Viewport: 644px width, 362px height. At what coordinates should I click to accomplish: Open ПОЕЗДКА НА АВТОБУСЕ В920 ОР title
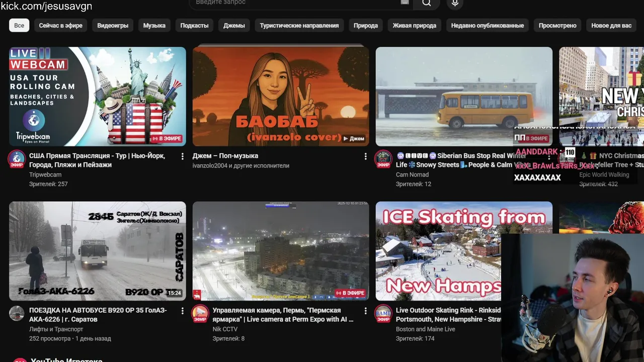98,315
